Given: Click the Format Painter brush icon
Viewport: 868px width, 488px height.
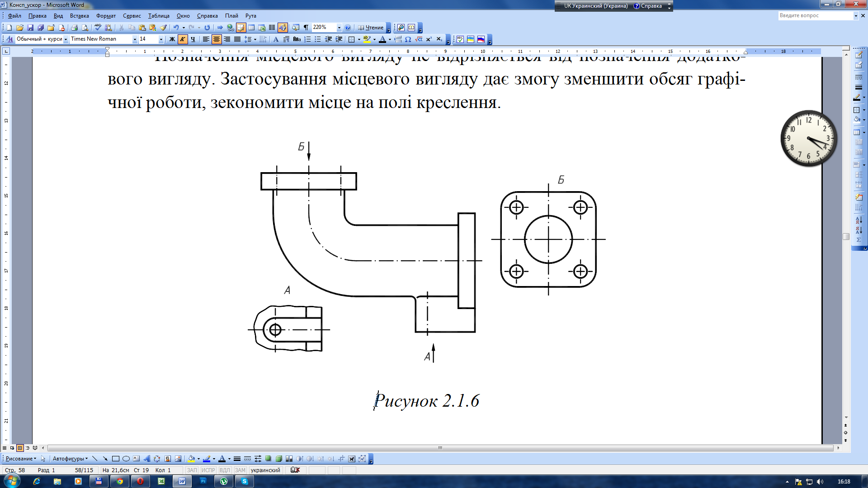Looking at the screenshot, I should [x=164, y=28].
